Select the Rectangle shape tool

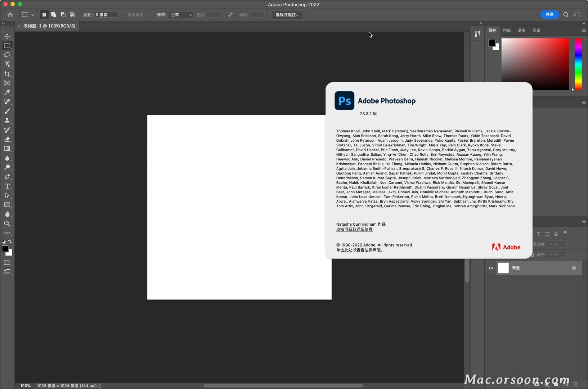click(7, 205)
